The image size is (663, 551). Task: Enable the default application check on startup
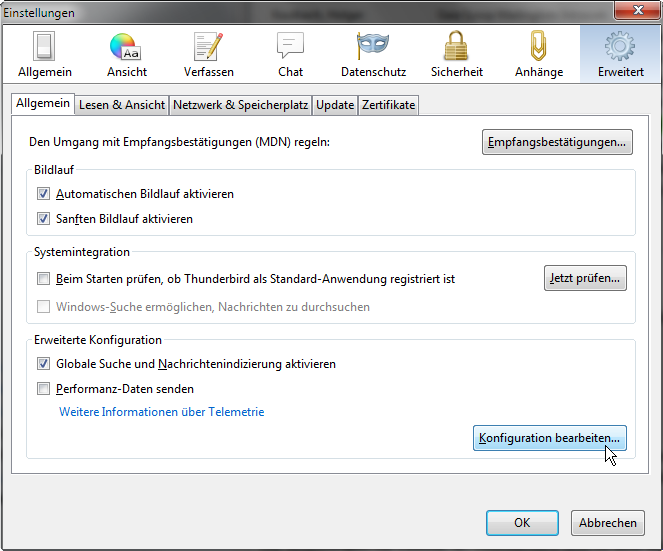coord(43,279)
